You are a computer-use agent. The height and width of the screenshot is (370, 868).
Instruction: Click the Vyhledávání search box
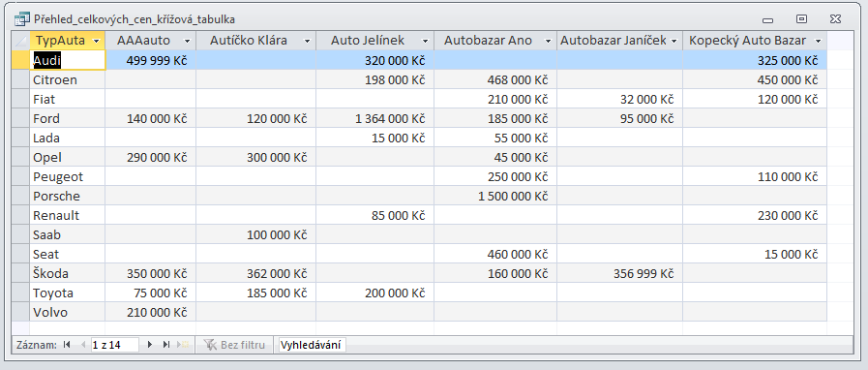tap(313, 345)
